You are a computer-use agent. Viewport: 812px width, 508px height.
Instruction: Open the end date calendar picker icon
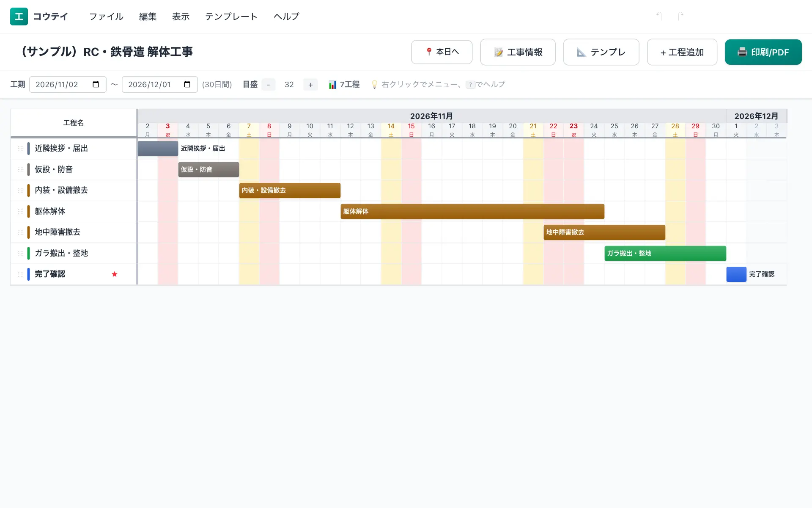click(x=187, y=84)
